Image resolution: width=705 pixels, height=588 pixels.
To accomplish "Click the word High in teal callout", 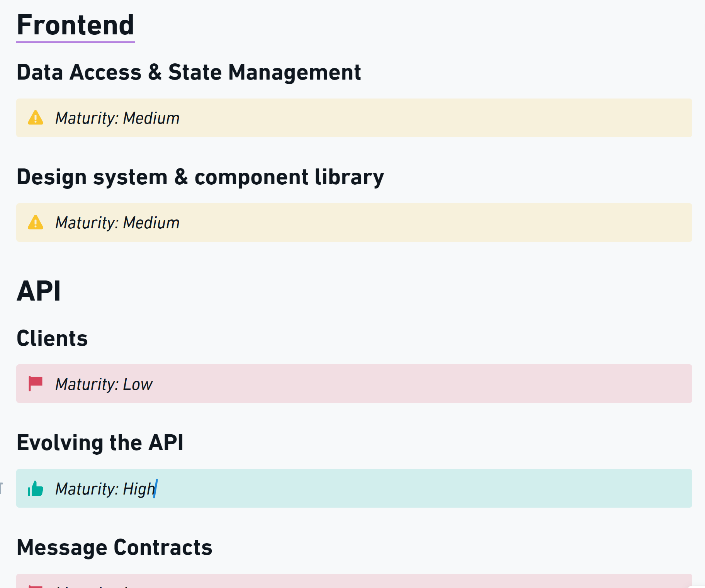I will [x=139, y=489].
